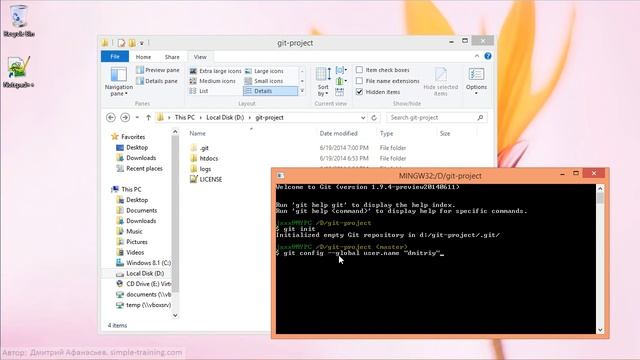Open the File tab
This screenshot has width=640, height=360.
115,56
